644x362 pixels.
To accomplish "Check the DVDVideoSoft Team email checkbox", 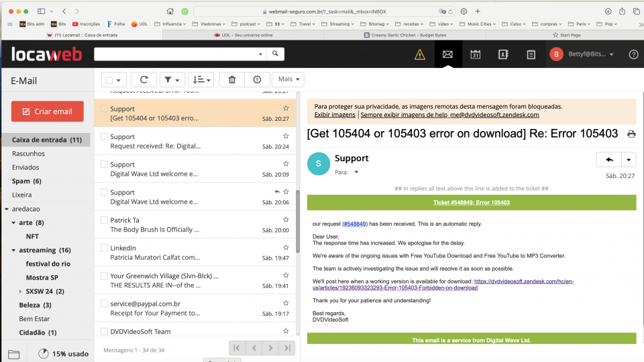I will [105, 331].
